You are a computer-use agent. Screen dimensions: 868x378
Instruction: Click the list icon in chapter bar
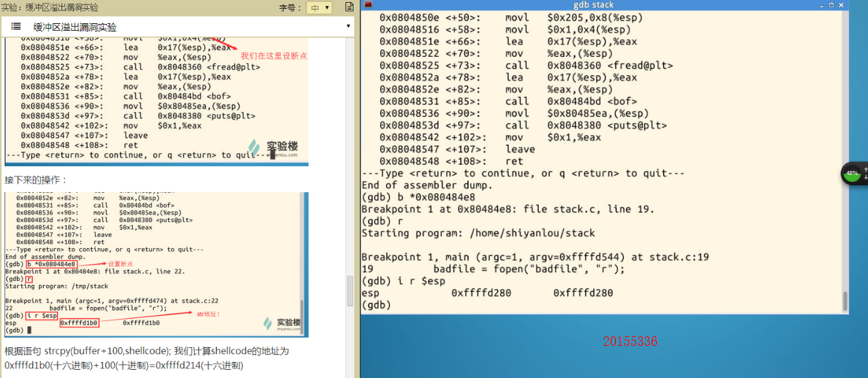[x=16, y=27]
